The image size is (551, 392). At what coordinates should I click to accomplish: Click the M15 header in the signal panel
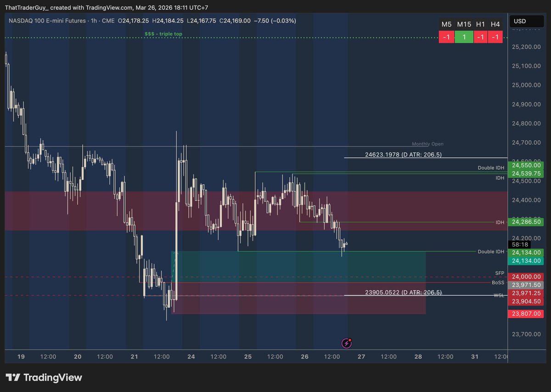click(x=464, y=24)
